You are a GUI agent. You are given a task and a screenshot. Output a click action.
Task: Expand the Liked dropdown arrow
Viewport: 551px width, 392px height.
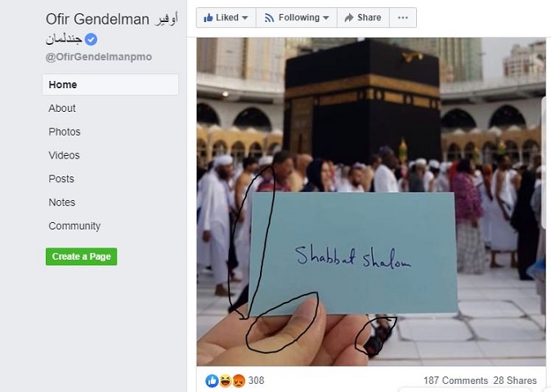click(245, 17)
